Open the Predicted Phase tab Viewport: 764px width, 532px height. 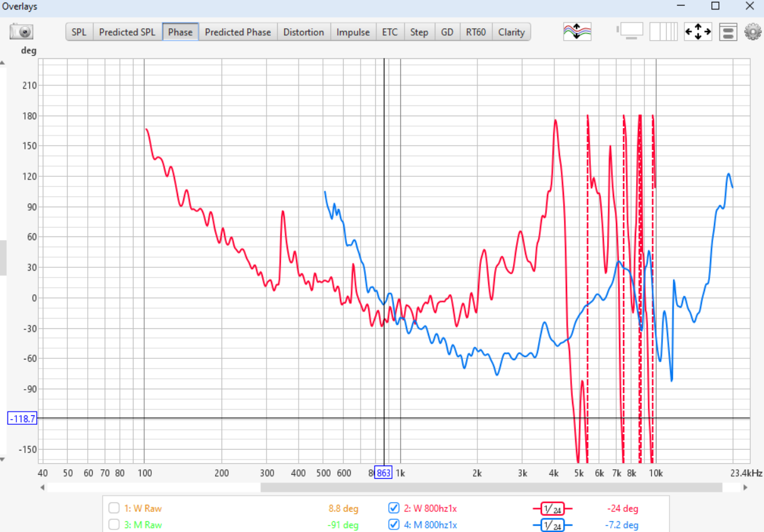(x=238, y=32)
